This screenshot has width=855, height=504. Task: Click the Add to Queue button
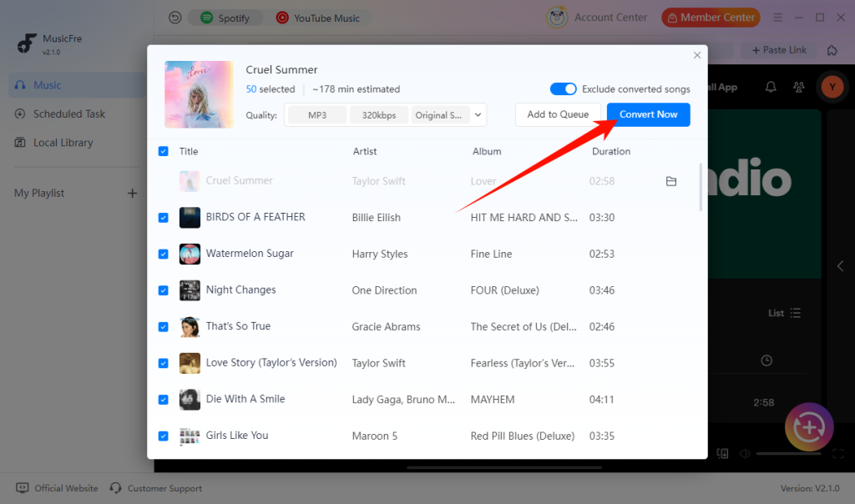[558, 114]
